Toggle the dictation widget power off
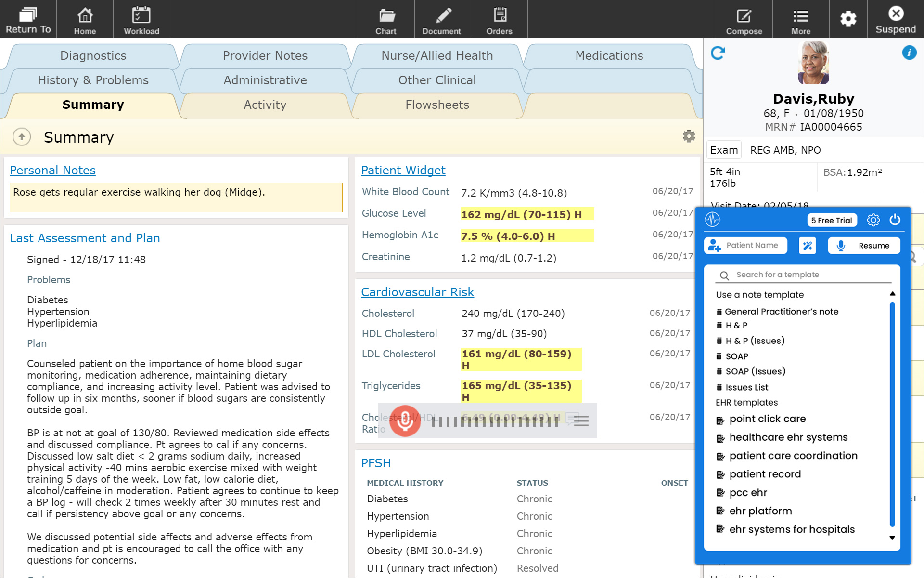924x578 pixels. (x=896, y=220)
